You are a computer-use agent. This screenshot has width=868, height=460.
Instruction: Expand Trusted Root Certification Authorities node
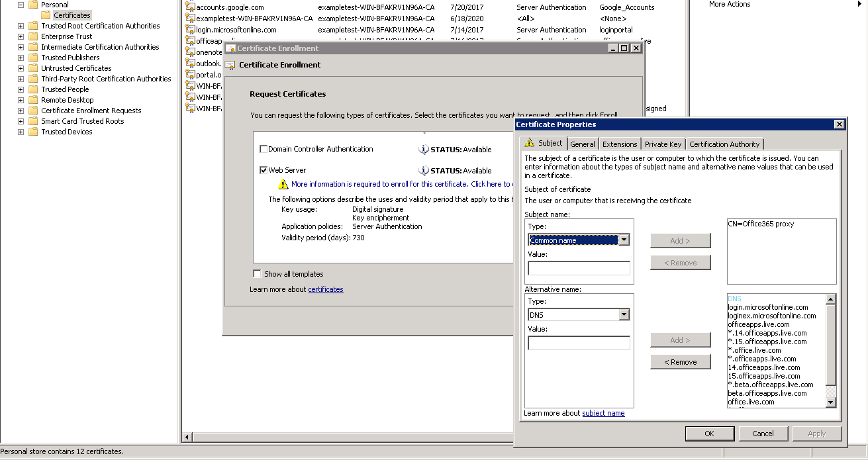(x=21, y=26)
